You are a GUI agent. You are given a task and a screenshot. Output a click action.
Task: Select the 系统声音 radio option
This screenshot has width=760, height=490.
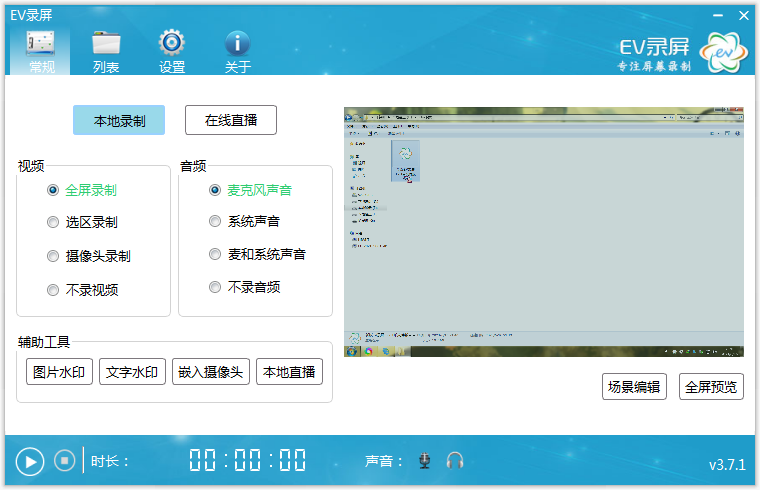[x=244, y=221]
